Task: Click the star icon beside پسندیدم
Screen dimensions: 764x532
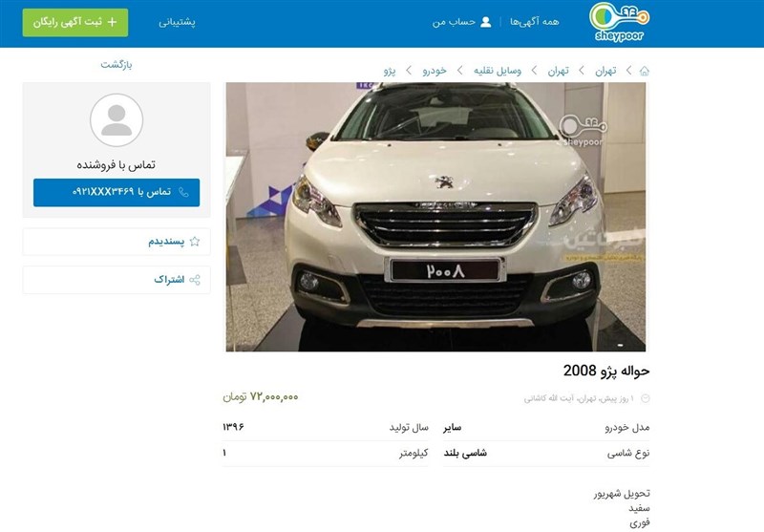Action: click(x=195, y=242)
